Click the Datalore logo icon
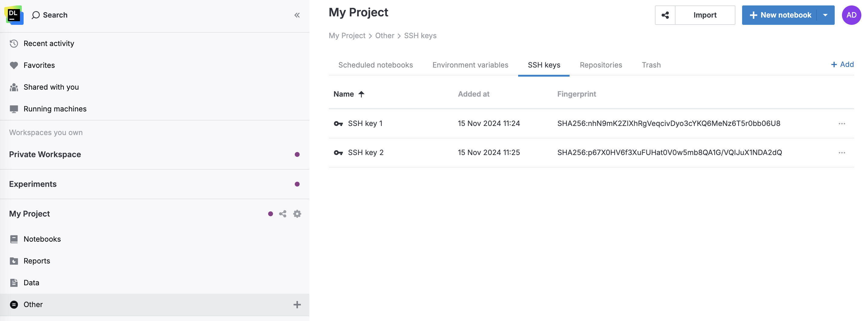 click(x=14, y=15)
